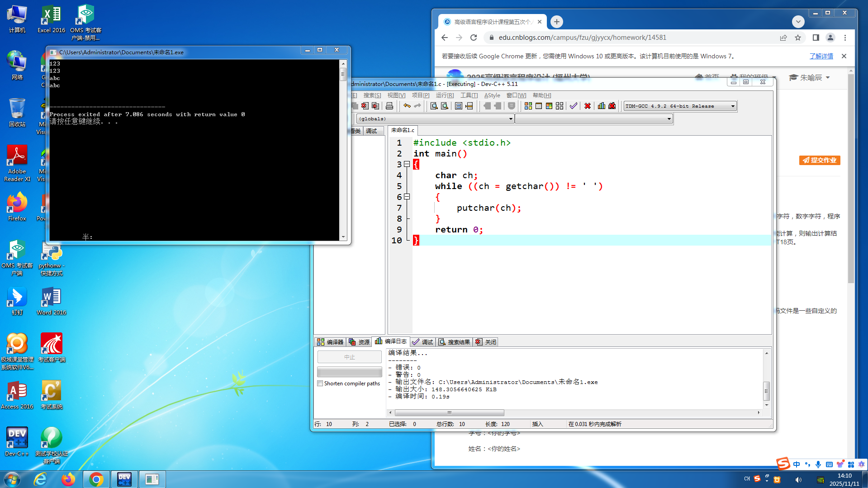Open the 运行[R] menu in Dev-C++

445,95
